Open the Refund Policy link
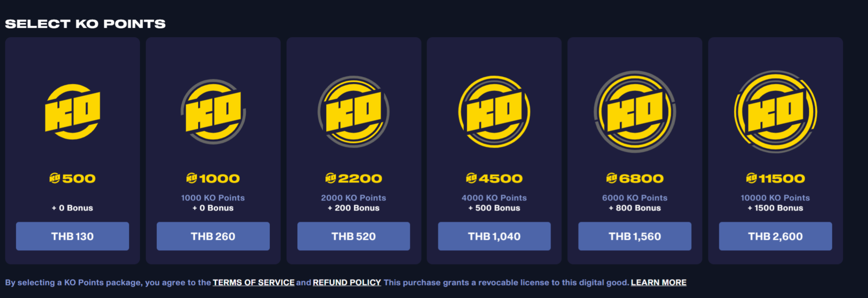This screenshot has height=298, width=868. pos(347,282)
